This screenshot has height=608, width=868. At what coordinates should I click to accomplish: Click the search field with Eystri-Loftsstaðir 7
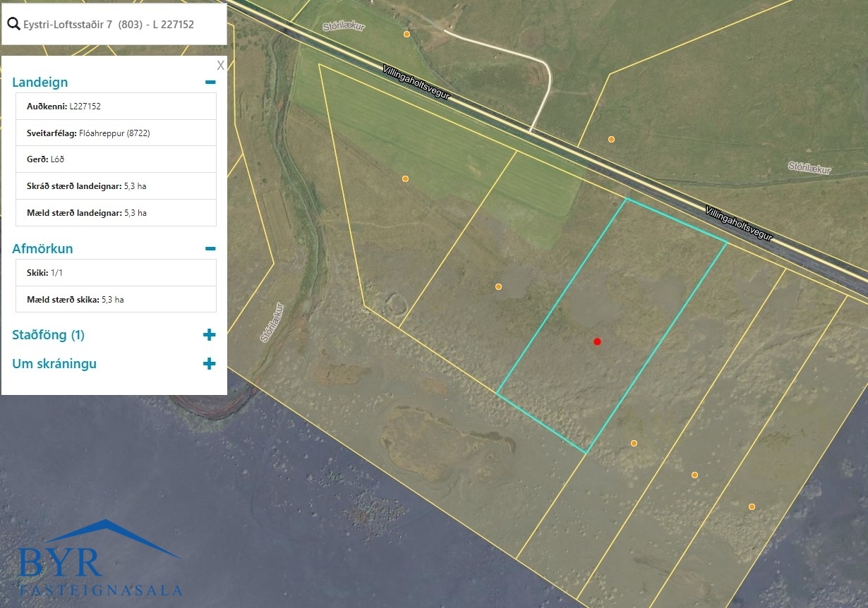coord(114,24)
